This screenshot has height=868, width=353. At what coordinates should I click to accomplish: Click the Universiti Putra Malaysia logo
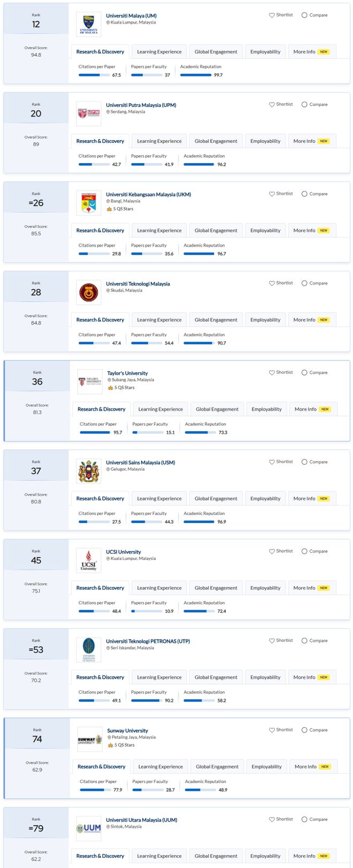pos(88,113)
